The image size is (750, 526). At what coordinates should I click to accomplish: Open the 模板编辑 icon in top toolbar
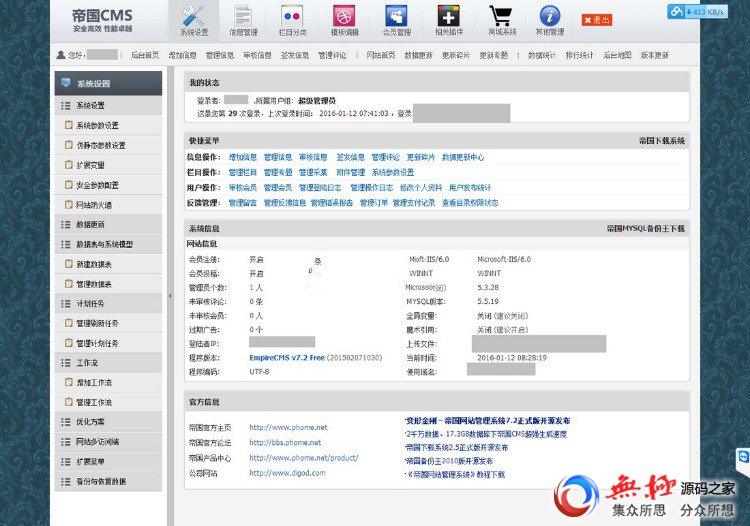point(344,19)
